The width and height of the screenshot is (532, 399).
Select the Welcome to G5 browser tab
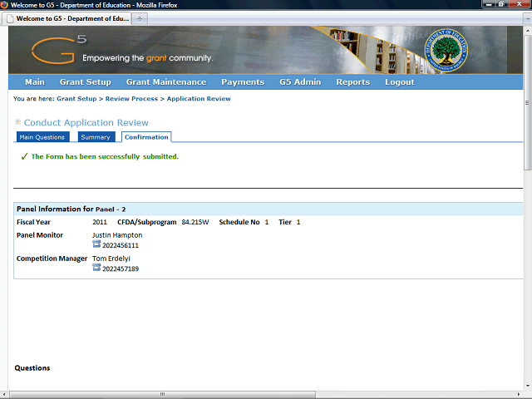click(66, 18)
